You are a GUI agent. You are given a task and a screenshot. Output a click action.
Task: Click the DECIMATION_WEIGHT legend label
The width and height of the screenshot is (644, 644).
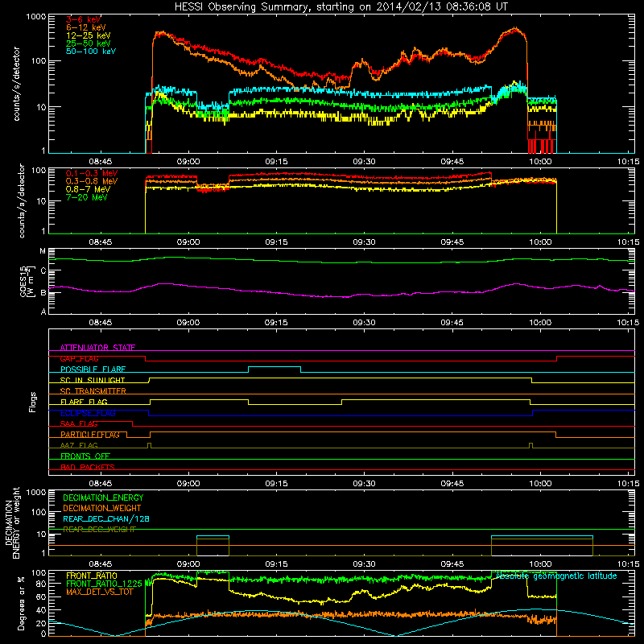pyautogui.click(x=102, y=508)
